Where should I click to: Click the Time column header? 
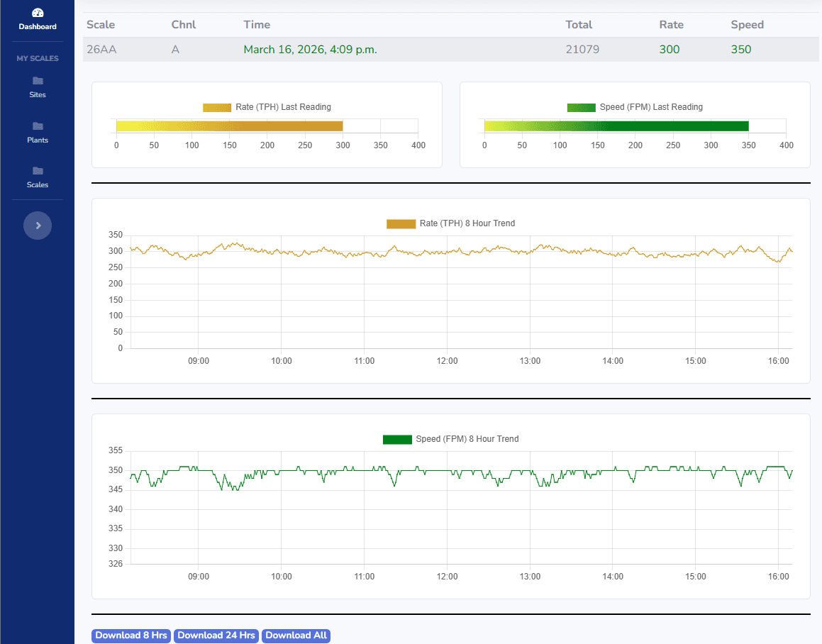pyautogui.click(x=257, y=25)
